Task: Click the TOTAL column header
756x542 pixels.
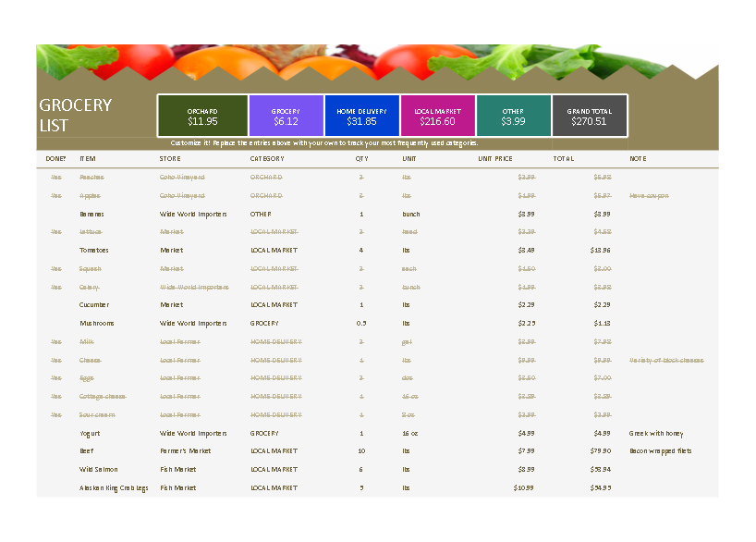Action: 563,159
